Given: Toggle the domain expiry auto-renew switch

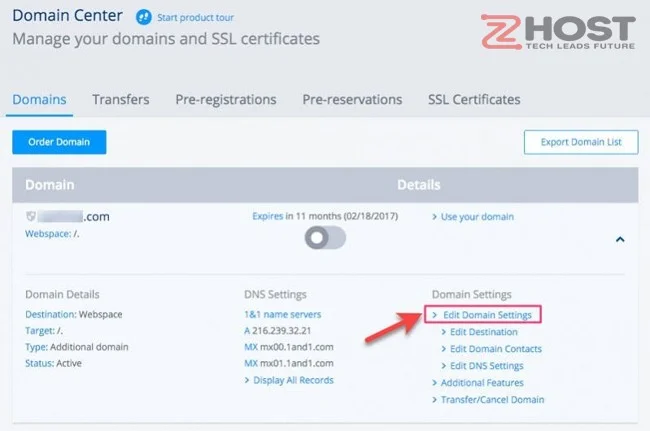Looking at the screenshot, I should coord(326,238).
